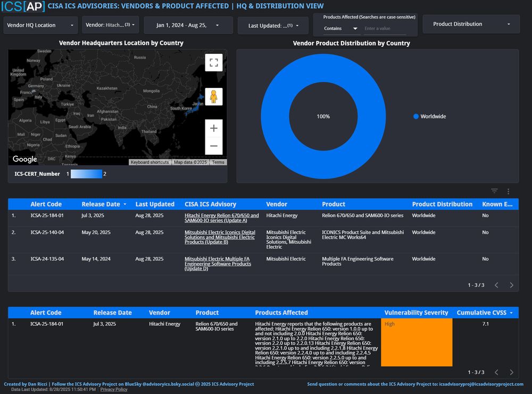The height and width of the screenshot is (394, 532).
Task: Open Mitsubishi Electric Iconics Digital Solutions advisory
Action: point(220,237)
